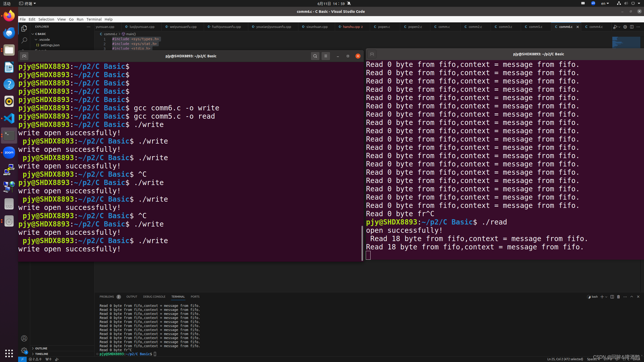Open the clock showing 6月11日 14:59
This screenshot has height=362, width=644.
(x=331, y=4)
